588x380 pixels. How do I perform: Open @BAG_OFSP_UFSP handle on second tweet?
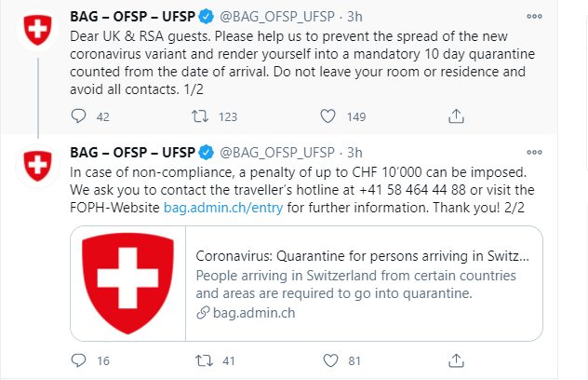pyautogui.click(x=276, y=153)
